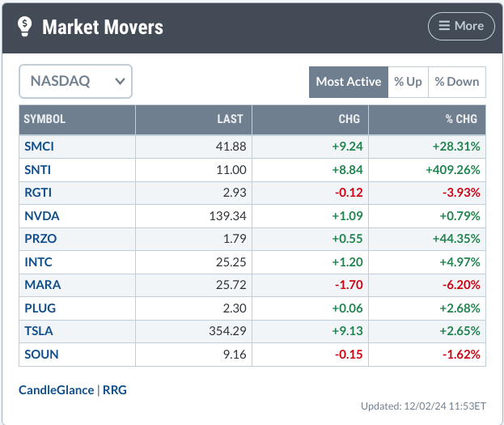Click the Updated 12/02/24 11:53ET timestamp
Image resolution: width=504 pixels, height=425 pixels.
(423, 406)
